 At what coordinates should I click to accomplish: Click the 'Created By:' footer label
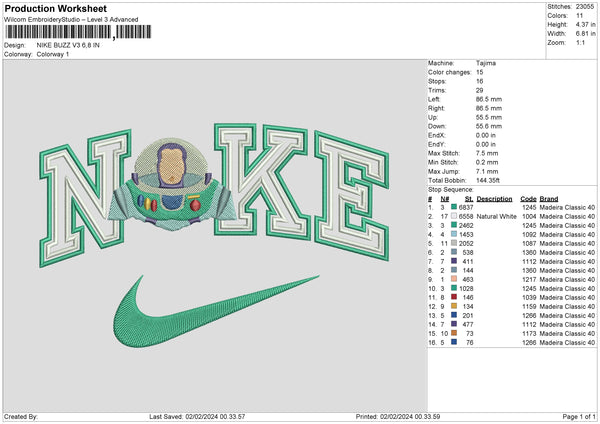(21, 416)
